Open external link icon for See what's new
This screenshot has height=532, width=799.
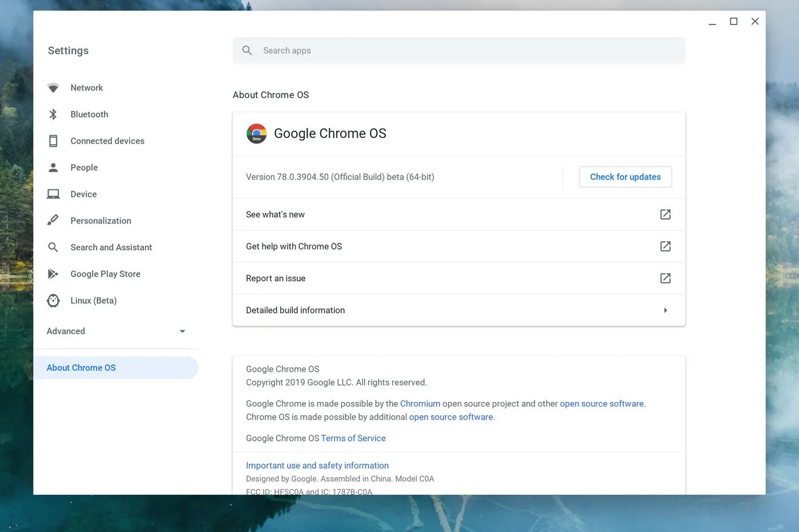coord(665,214)
